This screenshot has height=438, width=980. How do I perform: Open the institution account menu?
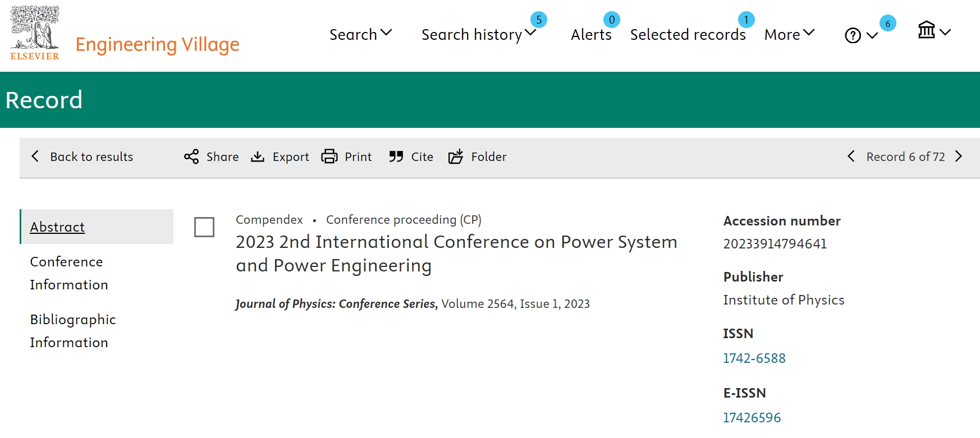click(x=933, y=31)
